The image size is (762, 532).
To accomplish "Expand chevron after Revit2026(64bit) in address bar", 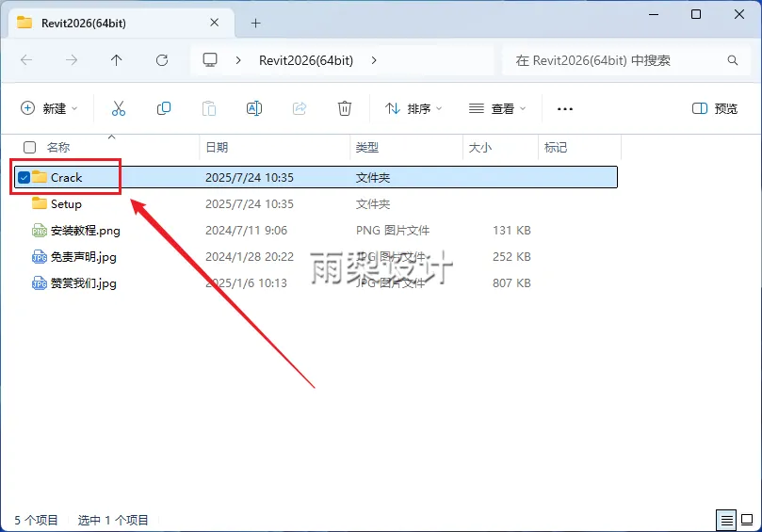I will tap(373, 60).
